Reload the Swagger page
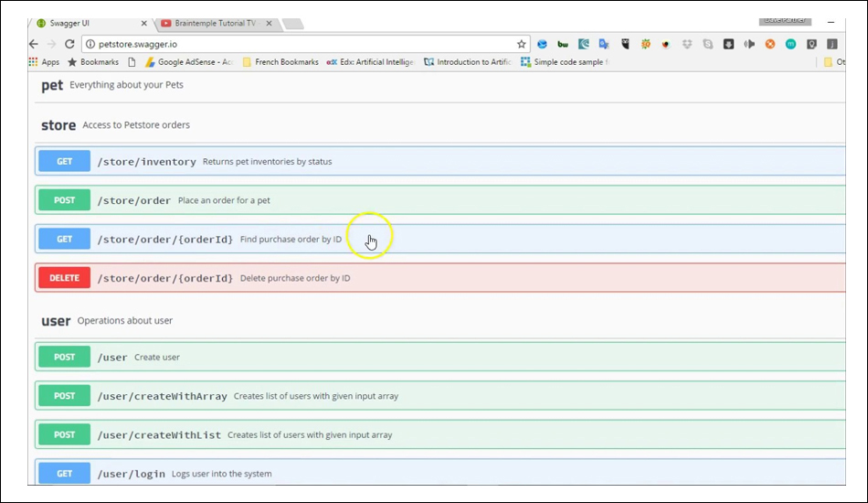The image size is (868, 503). click(69, 44)
